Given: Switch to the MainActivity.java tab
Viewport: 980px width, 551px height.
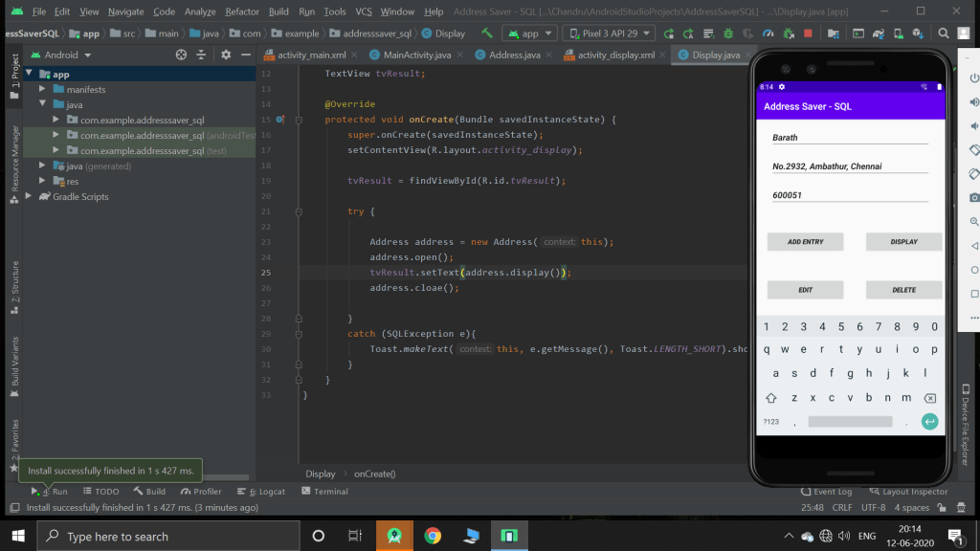Looking at the screenshot, I should 412,55.
